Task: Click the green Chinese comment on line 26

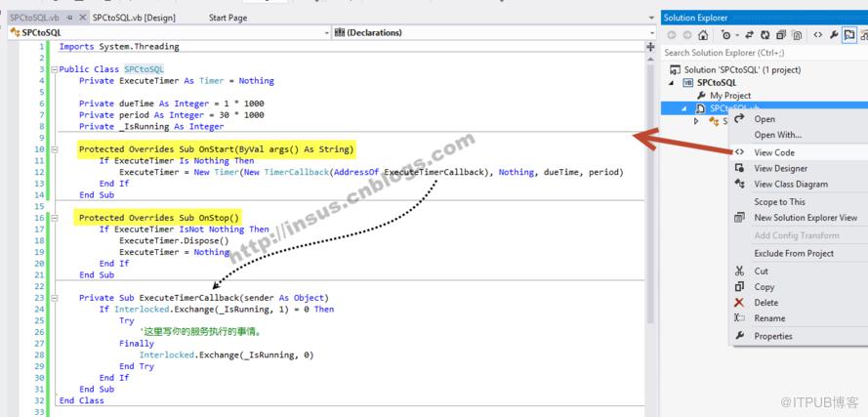Action: click(x=199, y=332)
